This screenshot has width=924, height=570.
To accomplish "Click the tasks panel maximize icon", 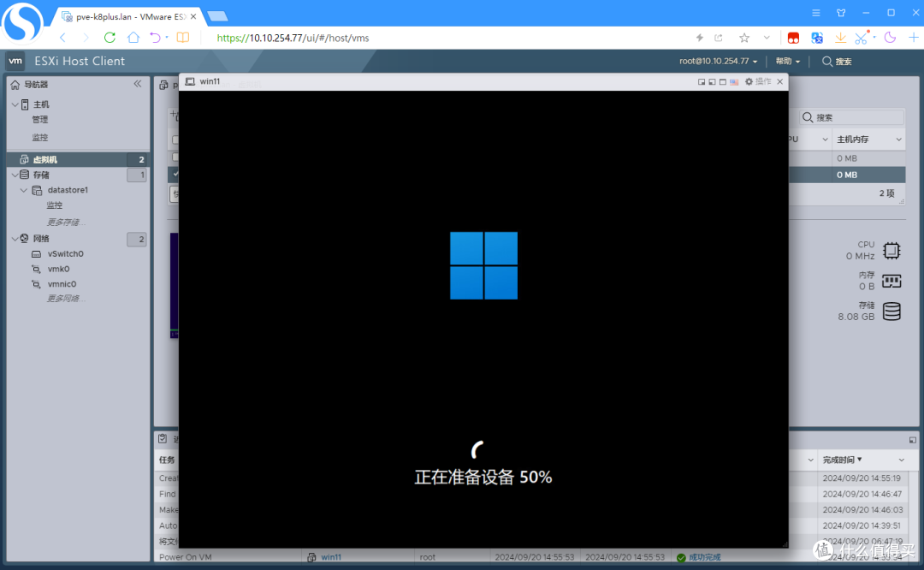I will point(912,440).
